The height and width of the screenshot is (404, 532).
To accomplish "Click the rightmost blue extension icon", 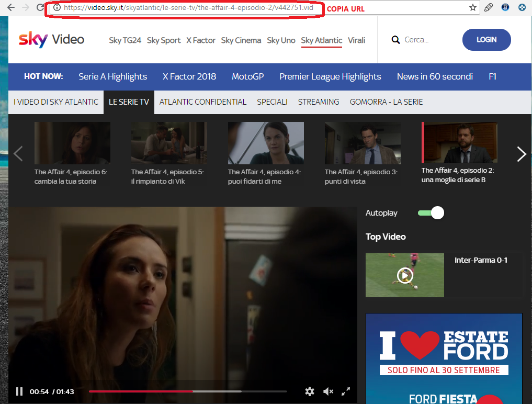I will pos(522,7).
